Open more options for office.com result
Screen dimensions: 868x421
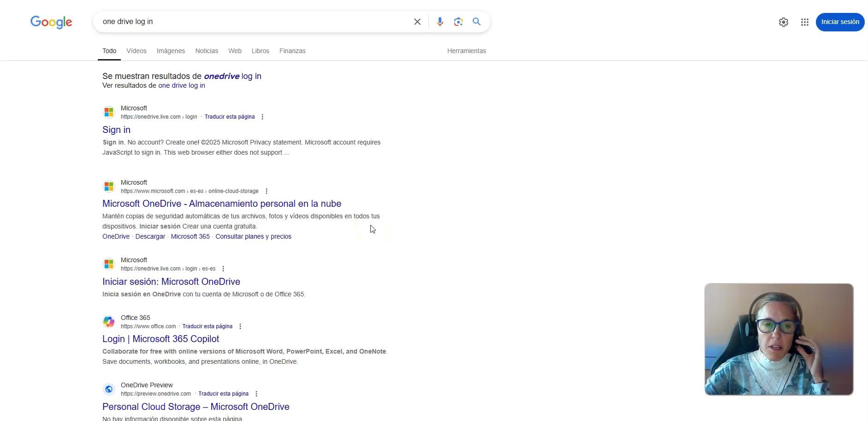(240, 326)
